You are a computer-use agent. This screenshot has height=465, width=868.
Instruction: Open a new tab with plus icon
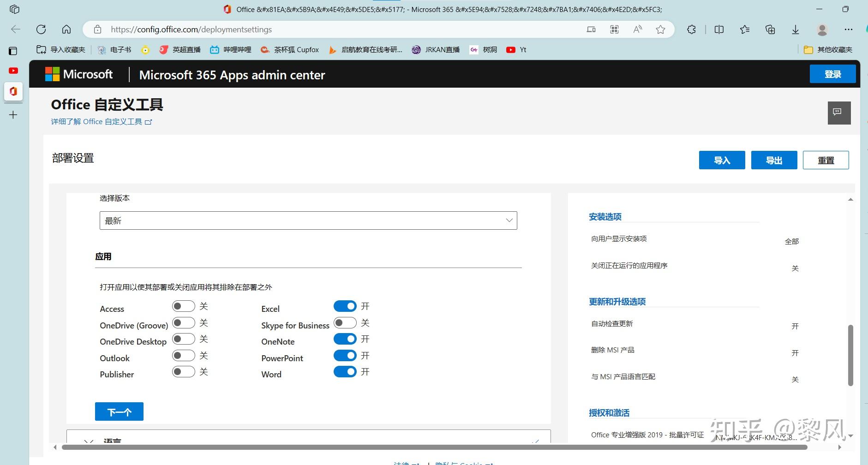[x=13, y=115]
